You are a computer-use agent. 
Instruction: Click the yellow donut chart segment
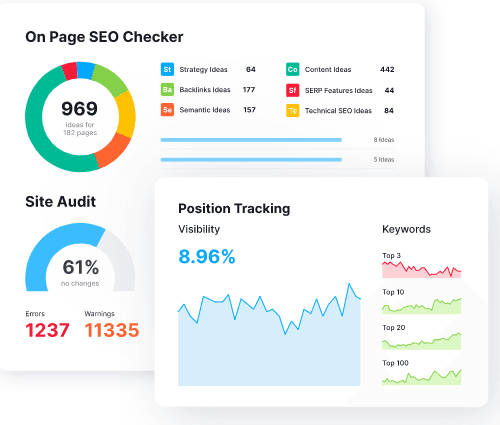tap(127, 114)
